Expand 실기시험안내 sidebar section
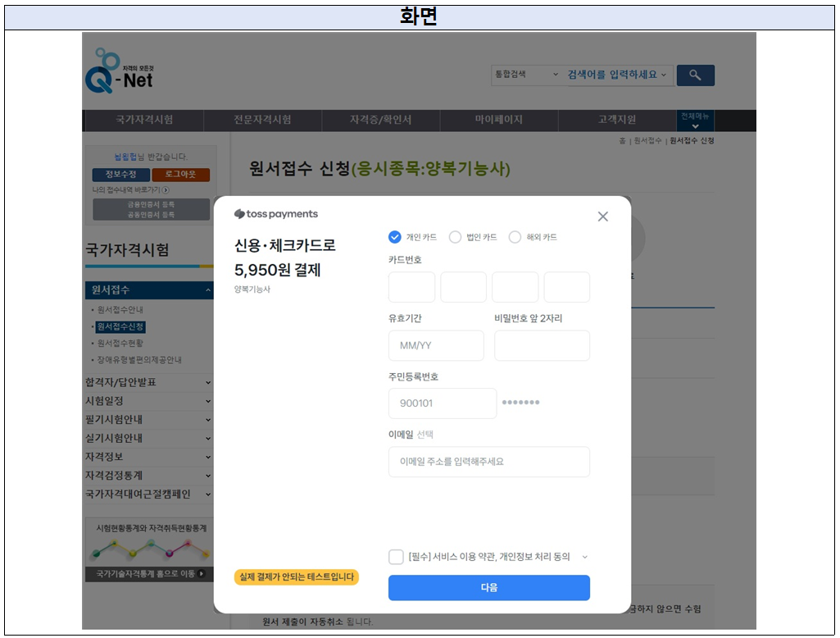Screen dimensions: 840x638 (x=208, y=439)
